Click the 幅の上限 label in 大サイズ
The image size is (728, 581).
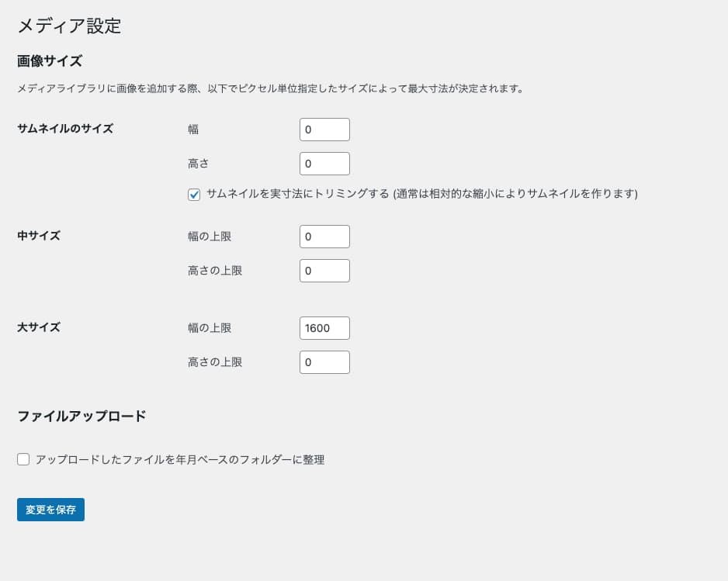coord(210,328)
